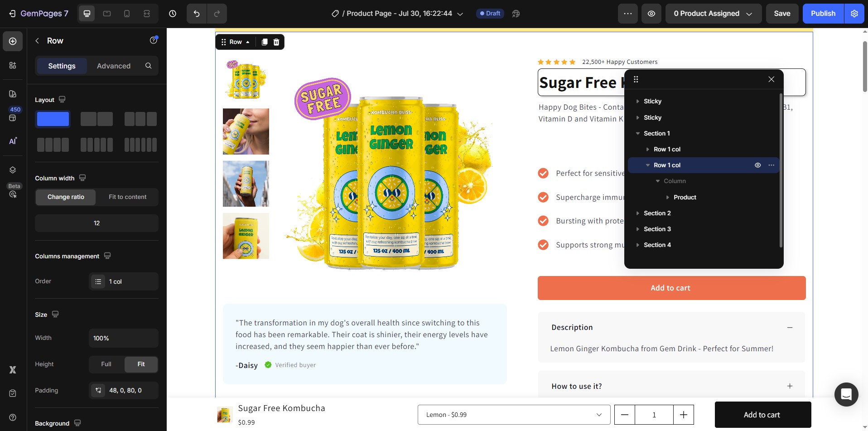Open the AI assistant sidebar icon
The width and height of the screenshot is (868, 431).
(13, 141)
